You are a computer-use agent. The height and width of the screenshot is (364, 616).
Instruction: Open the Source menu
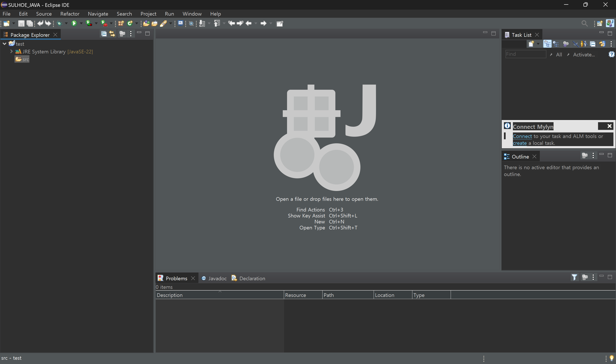pyautogui.click(x=44, y=14)
